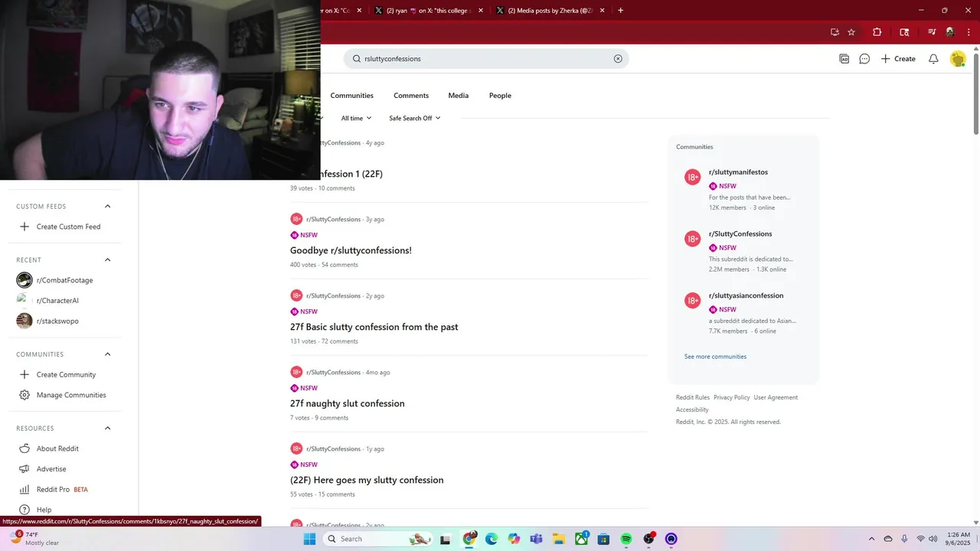Viewport: 980px width, 551px height.
Task: Open the Chrome profile avatar
Action: point(950,32)
